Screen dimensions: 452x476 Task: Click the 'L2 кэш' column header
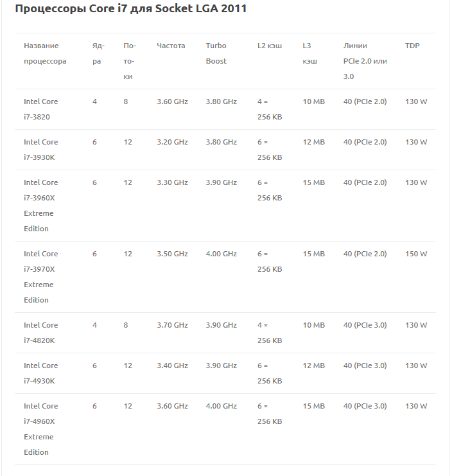[270, 46]
